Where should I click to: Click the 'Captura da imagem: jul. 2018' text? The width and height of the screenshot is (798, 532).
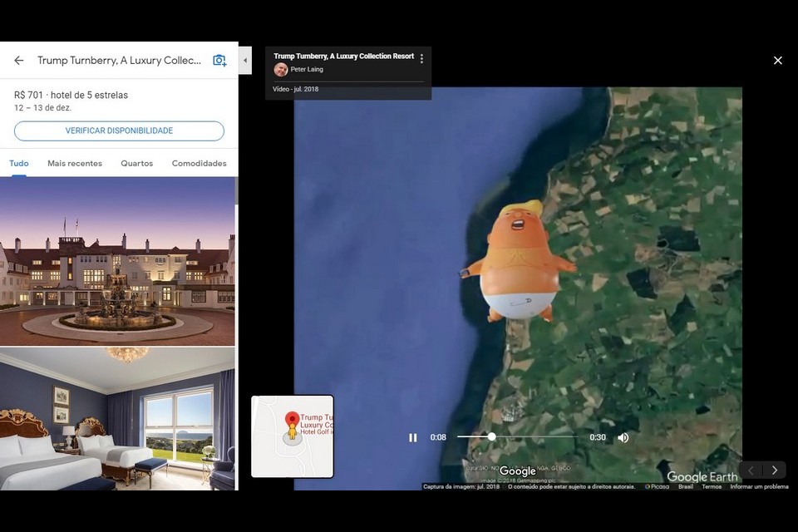tap(461, 486)
